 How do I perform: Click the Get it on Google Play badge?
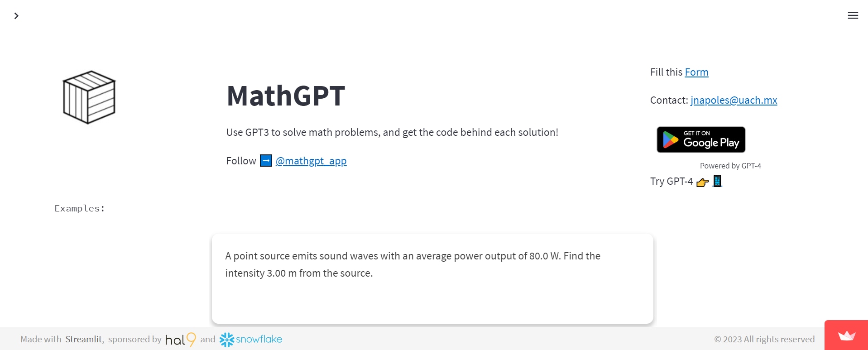(x=700, y=139)
